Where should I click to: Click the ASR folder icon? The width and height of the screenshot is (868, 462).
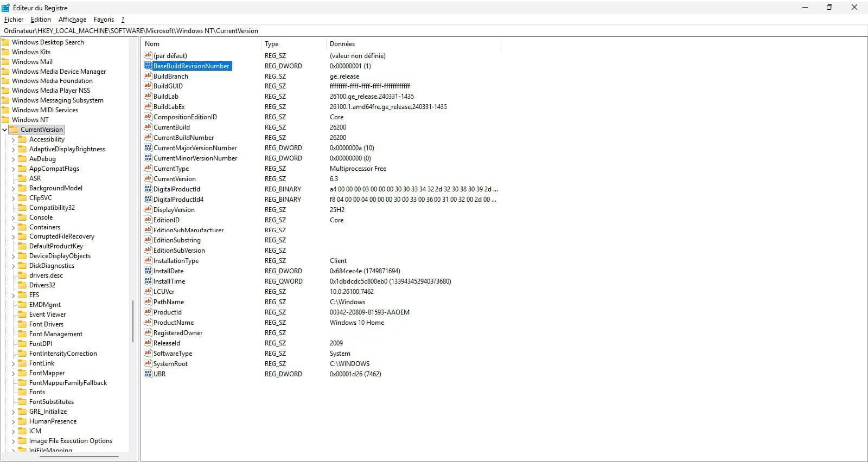[22, 178]
